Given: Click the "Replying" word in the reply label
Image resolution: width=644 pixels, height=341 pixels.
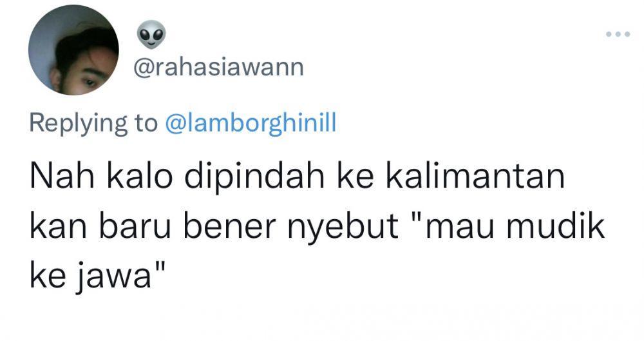Looking at the screenshot, I should pyautogui.click(x=79, y=123).
